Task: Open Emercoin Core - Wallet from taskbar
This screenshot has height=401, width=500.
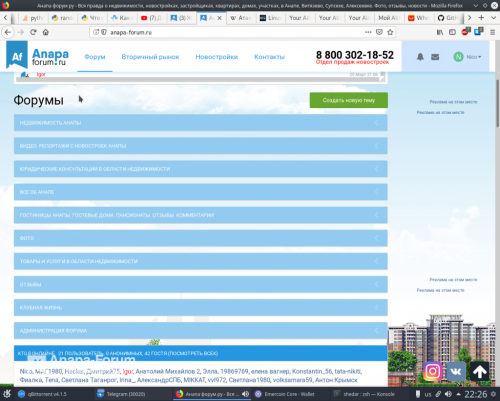Action: point(289,394)
